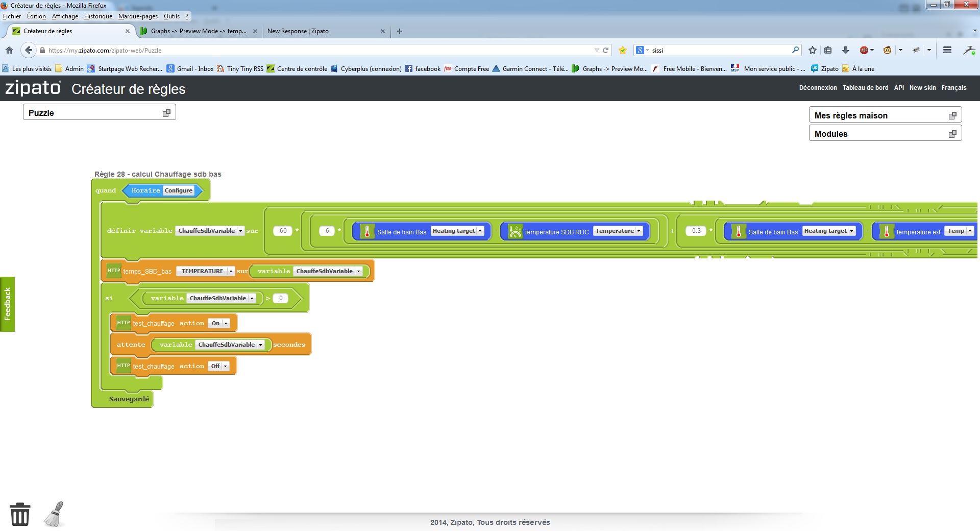Image resolution: width=980 pixels, height=531 pixels.
Task: Click the browser back arrow
Action: pyautogui.click(x=29, y=50)
